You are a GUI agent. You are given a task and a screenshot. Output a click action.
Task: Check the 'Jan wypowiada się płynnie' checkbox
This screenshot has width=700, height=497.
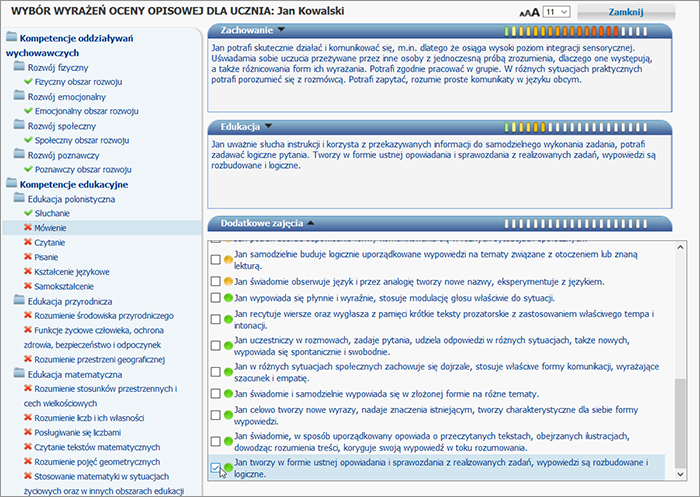point(216,298)
